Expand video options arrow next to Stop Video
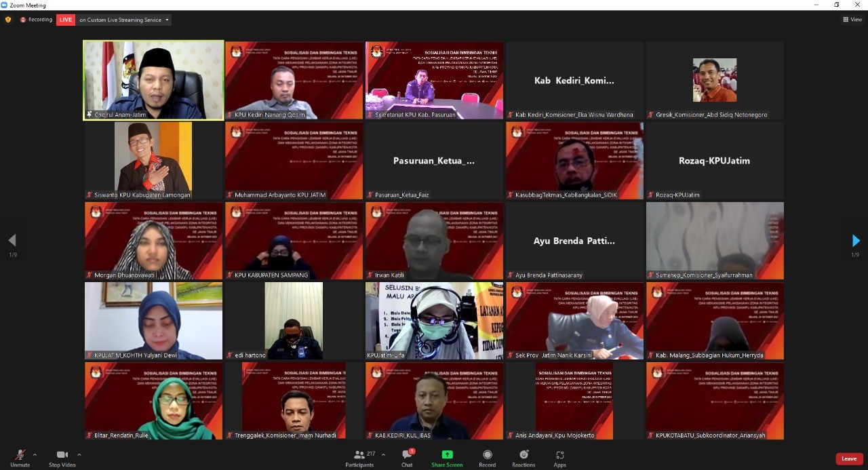The image size is (868, 470). 79,454
